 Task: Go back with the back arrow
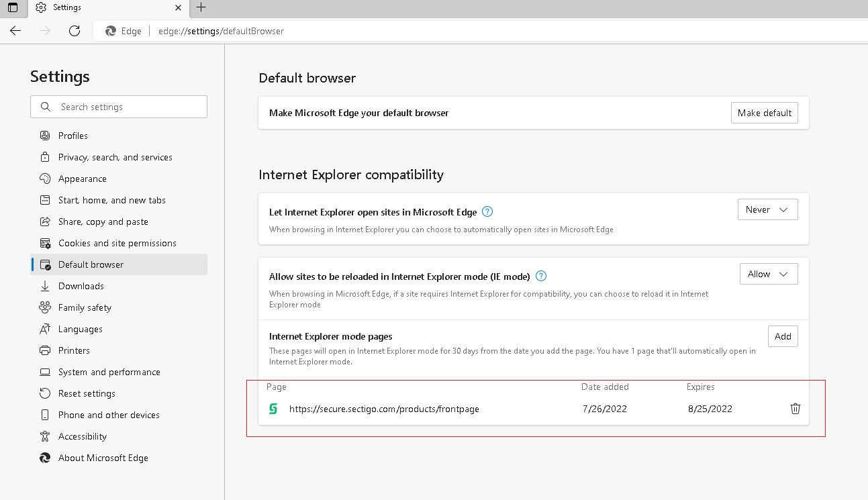point(15,31)
